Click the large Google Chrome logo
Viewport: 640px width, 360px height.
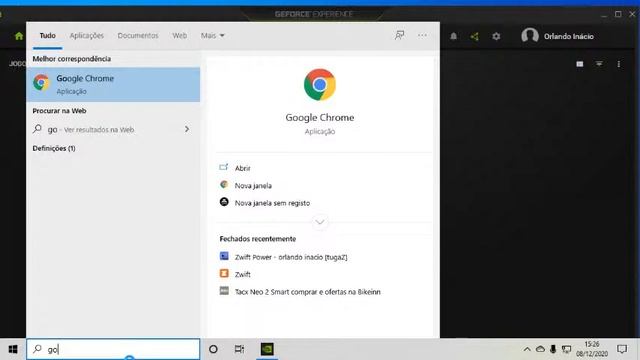320,84
